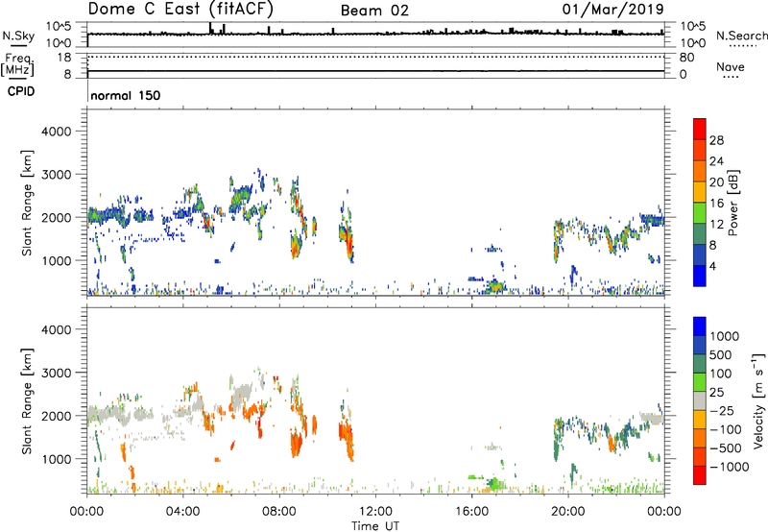The height and width of the screenshot is (532, 768).
Task: Click the velocity color bar
Action: 700,400
